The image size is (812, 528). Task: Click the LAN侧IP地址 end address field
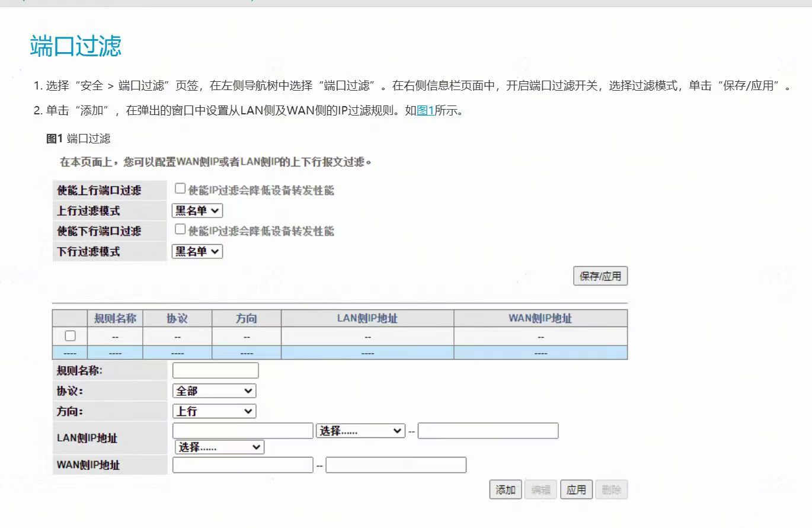tap(488, 431)
